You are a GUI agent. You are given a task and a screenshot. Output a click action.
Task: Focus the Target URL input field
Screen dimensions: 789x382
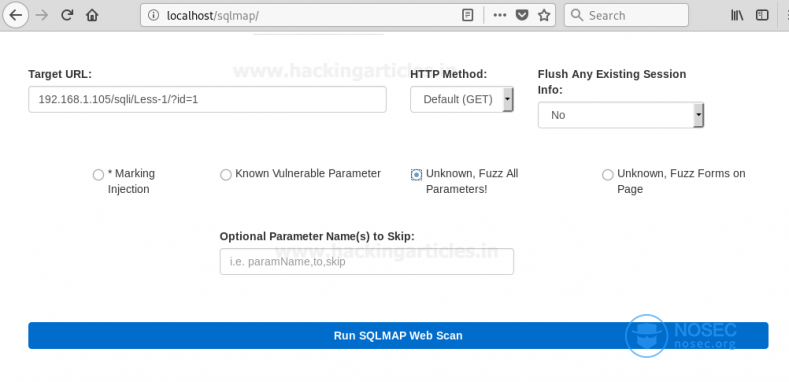point(207,99)
